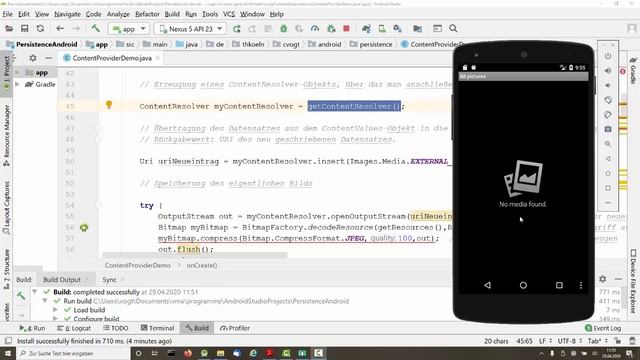Switch to the ContentProviderDemo.java tab

click(111, 58)
